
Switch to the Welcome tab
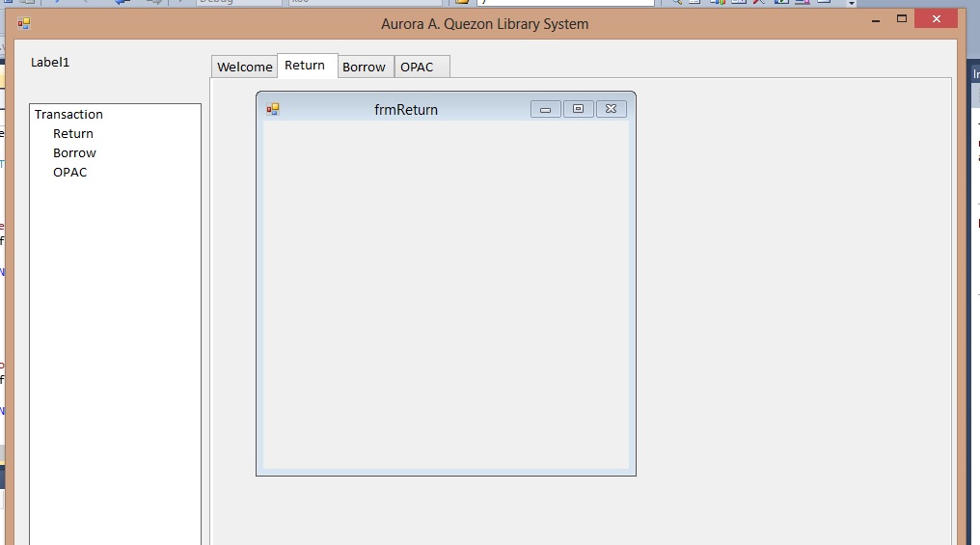[244, 67]
